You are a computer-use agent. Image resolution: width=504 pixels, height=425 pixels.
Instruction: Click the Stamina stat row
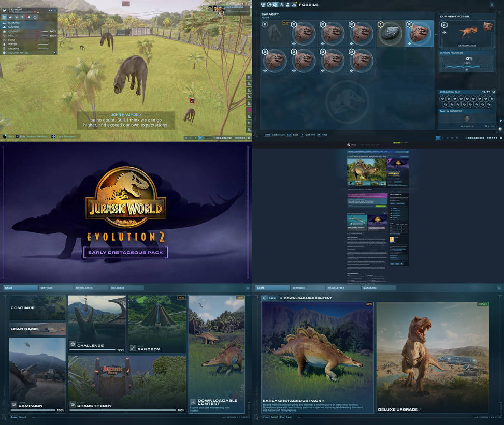[29, 49]
